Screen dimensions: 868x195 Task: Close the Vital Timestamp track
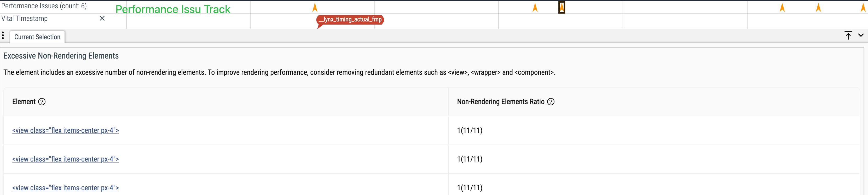pos(102,19)
